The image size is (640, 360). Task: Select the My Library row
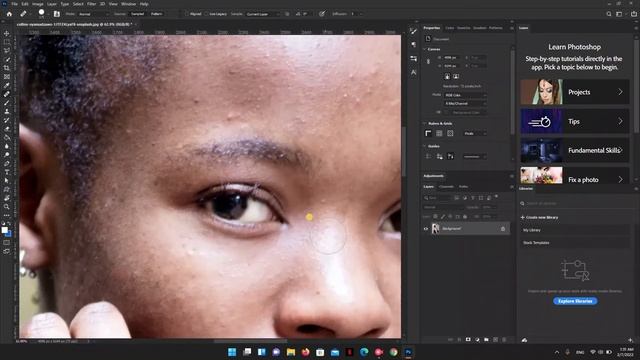[x=575, y=230]
